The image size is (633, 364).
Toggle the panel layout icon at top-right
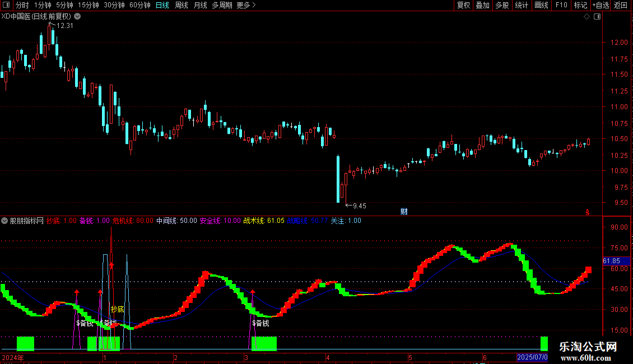(x=597, y=16)
